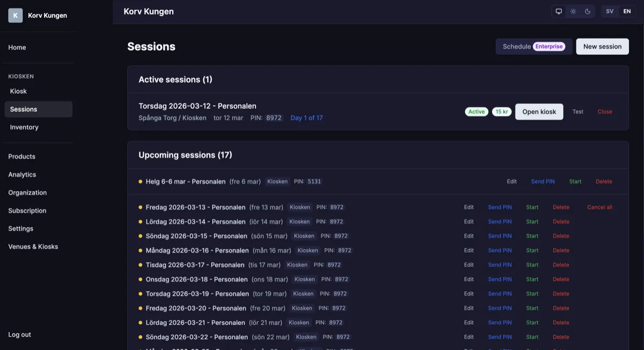Switch to dark theme moon icon
The image size is (644, 350).
tap(588, 11)
